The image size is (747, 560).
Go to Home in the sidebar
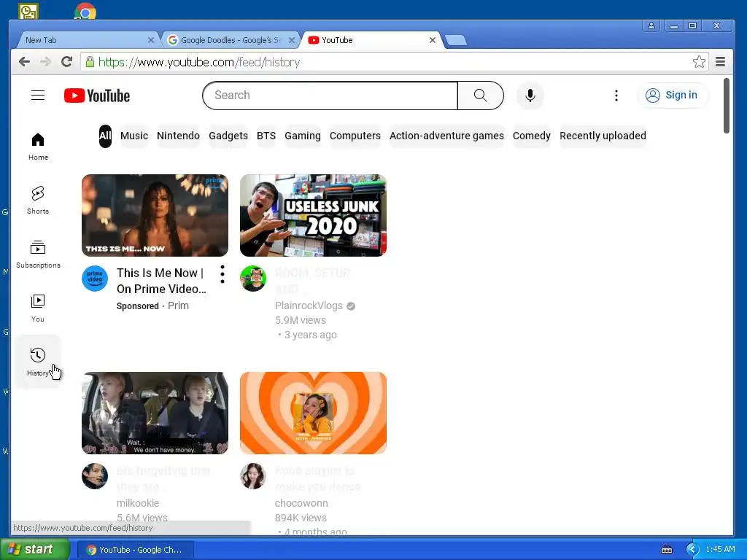38,146
